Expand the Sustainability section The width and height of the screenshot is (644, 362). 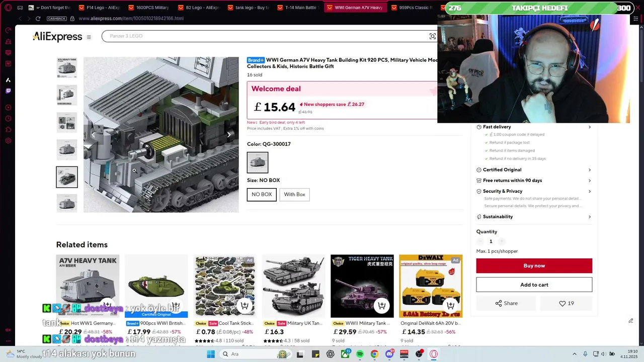[x=534, y=217]
